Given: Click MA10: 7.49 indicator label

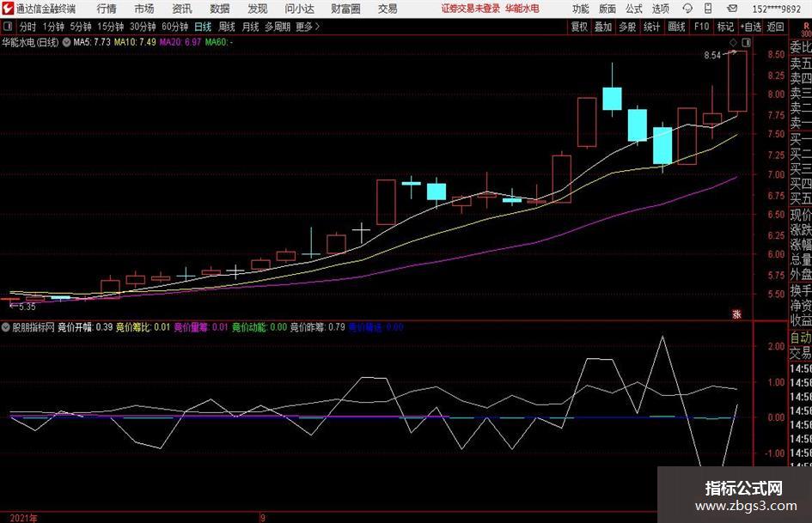Looking at the screenshot, I should coord(135,42).
